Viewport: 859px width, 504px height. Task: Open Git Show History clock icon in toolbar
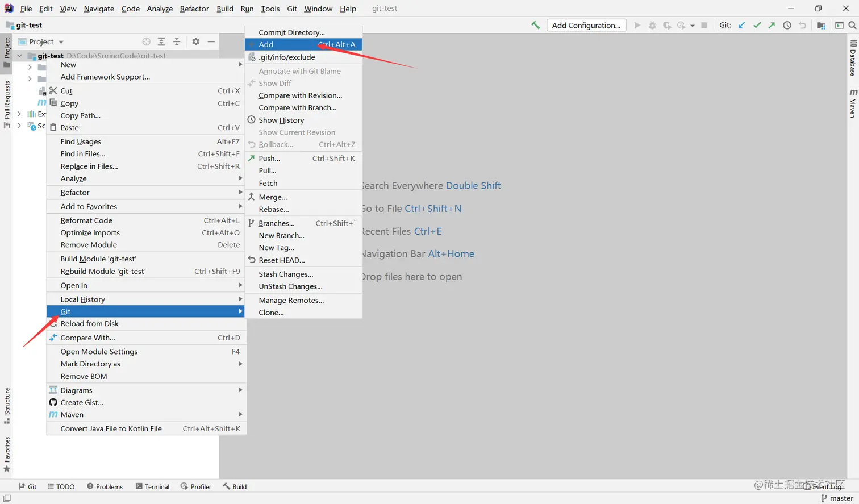click(x=787, y=25)
